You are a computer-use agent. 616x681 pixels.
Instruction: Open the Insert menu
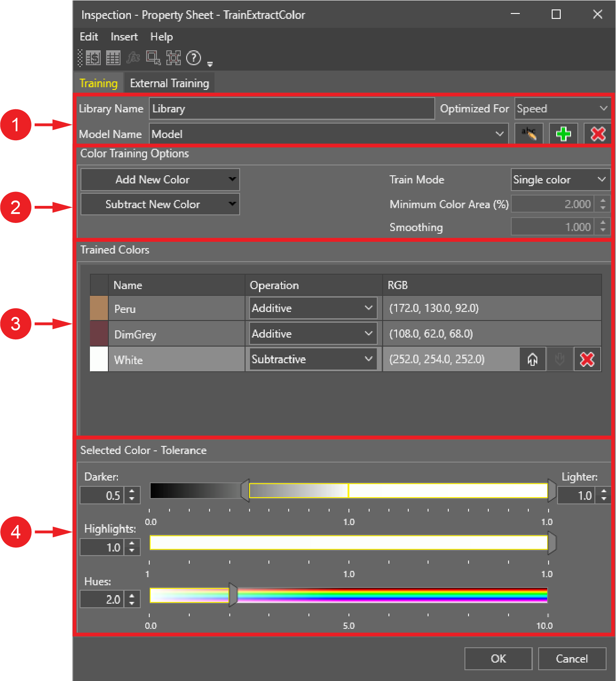(124, 37)
